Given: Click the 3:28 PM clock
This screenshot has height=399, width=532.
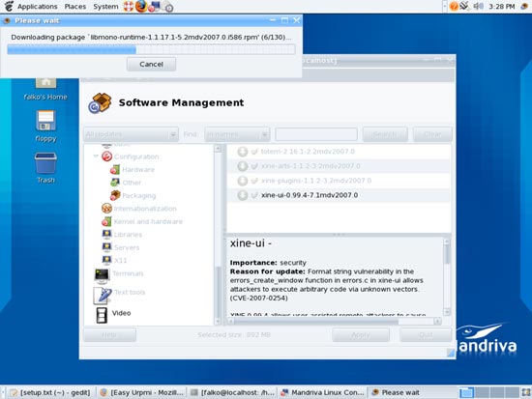Looking at the screenshot, I should [x=502, y=7].
